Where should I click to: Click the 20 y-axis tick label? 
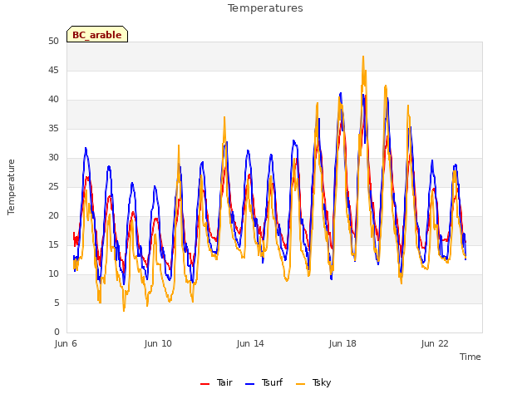click(53, 216)
